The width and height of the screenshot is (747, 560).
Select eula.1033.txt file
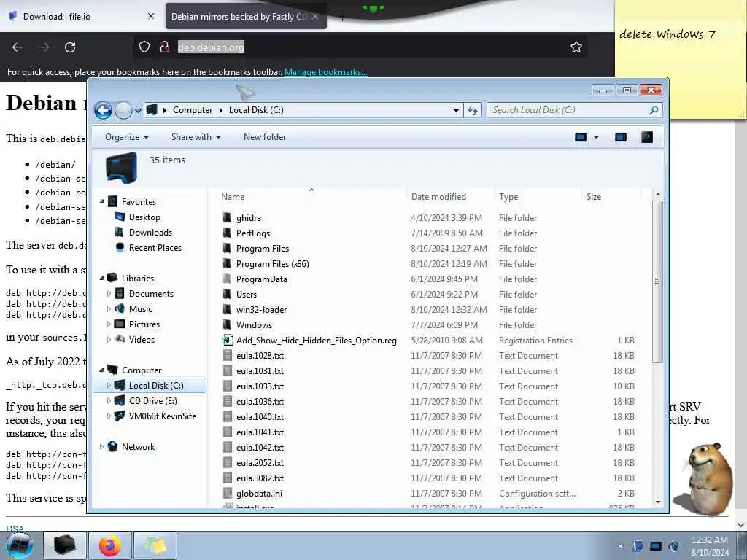coord(260,386)
